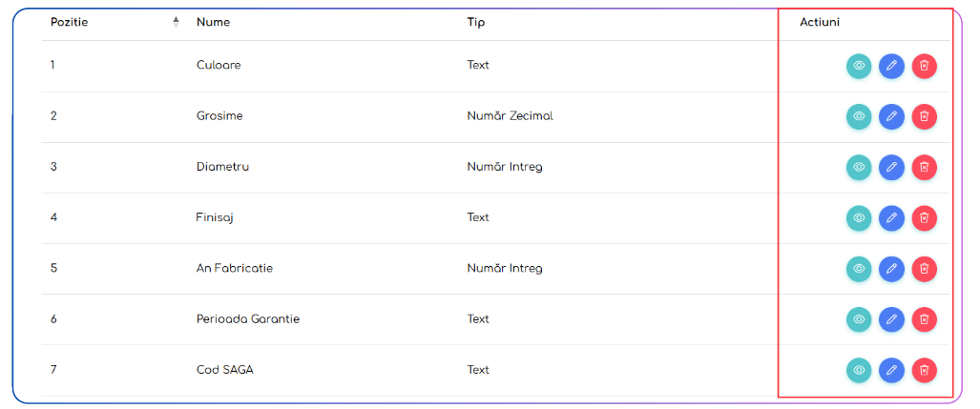Select the Grosime row name
This screenshot has height=409, width=980.
[x=219, y=116]
